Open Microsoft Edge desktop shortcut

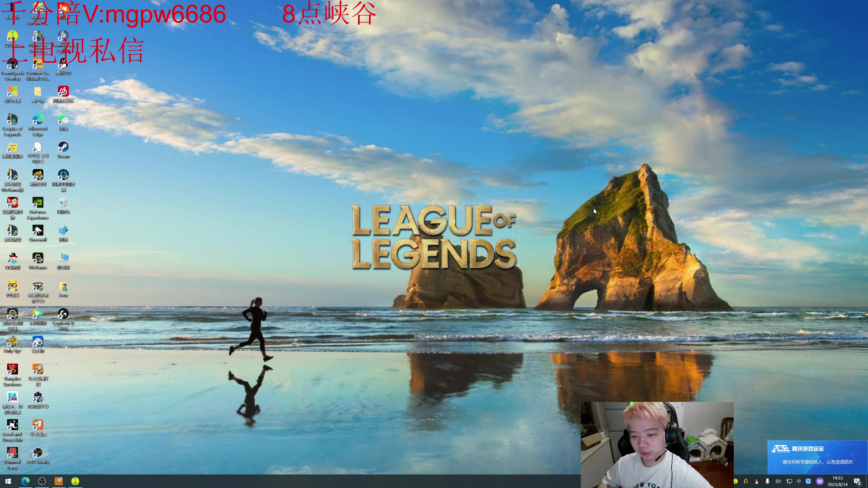(38, 120)
